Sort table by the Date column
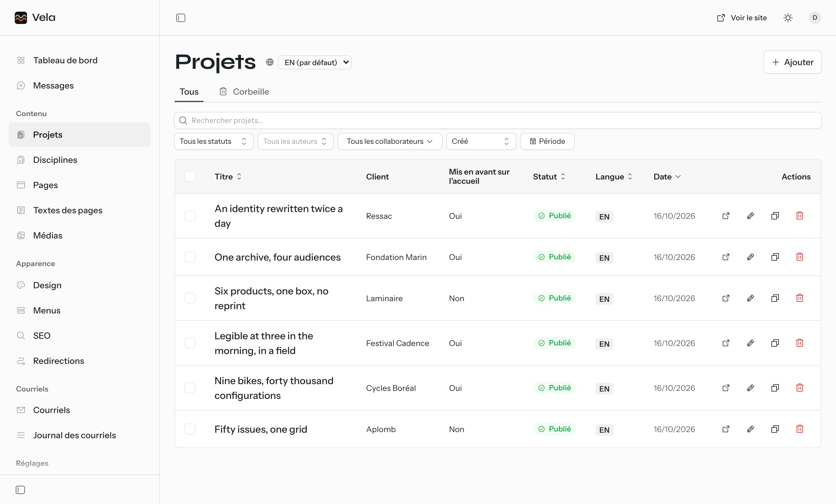 tap(667, 177)
